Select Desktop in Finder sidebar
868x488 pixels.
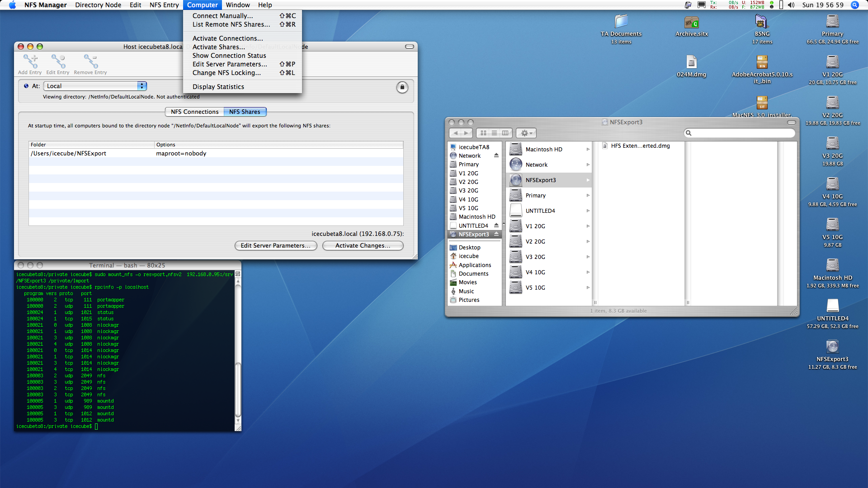coord(474,247)
